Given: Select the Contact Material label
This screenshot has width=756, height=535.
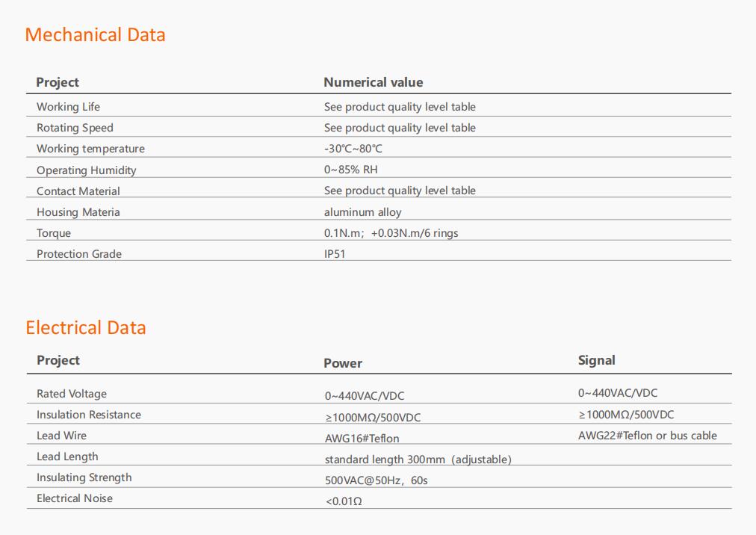Looking at the screenshot, I should pyautogui.click(x=78, y=191).
